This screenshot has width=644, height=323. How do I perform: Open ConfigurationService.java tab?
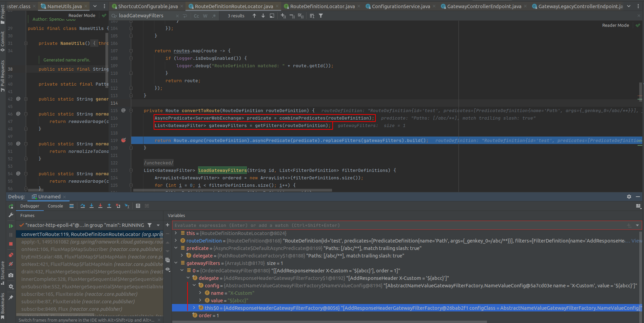[401, 6]
